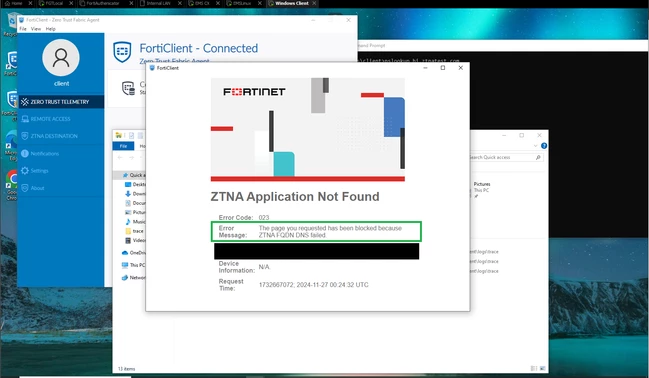The height and width of the screenshot is (378, 649).
Task: Click the FortiClient Connected shield logo
Action: click(x=122, y=52)
